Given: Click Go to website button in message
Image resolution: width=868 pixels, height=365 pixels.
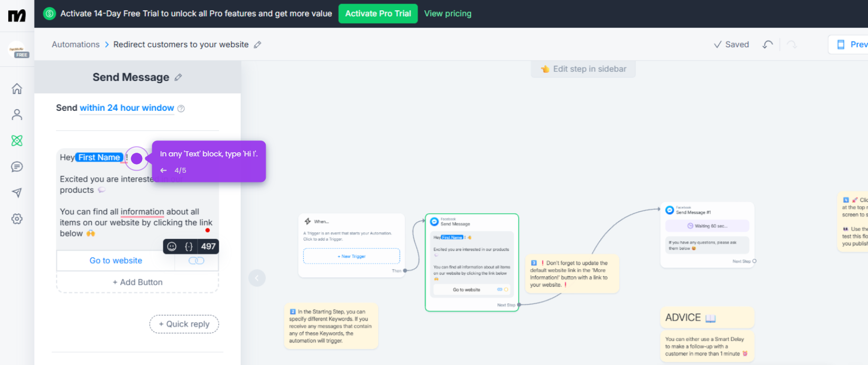Looking at the screenshot, I should [x=116, y=261].
